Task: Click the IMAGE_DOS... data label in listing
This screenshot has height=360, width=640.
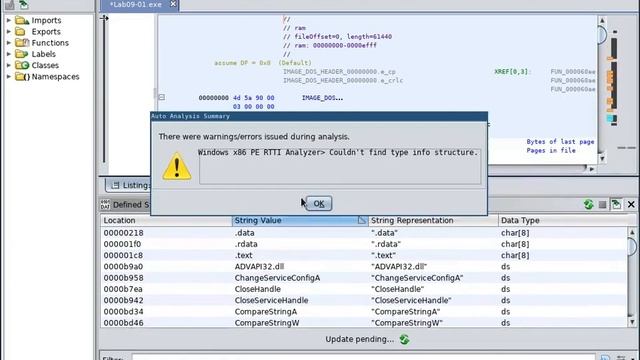Action: click(322, 98)
